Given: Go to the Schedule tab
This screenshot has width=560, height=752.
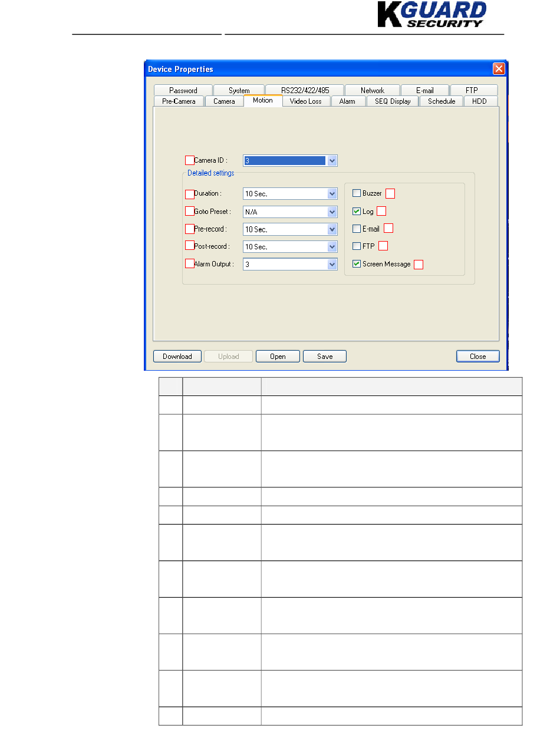Looking at the screenshot, I should (442, 101).
